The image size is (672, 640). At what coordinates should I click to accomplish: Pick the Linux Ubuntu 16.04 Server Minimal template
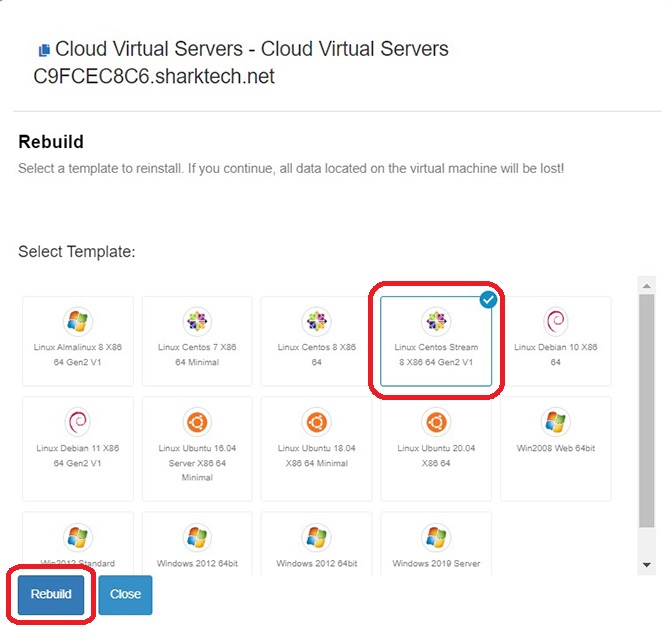tap(197, 449)
